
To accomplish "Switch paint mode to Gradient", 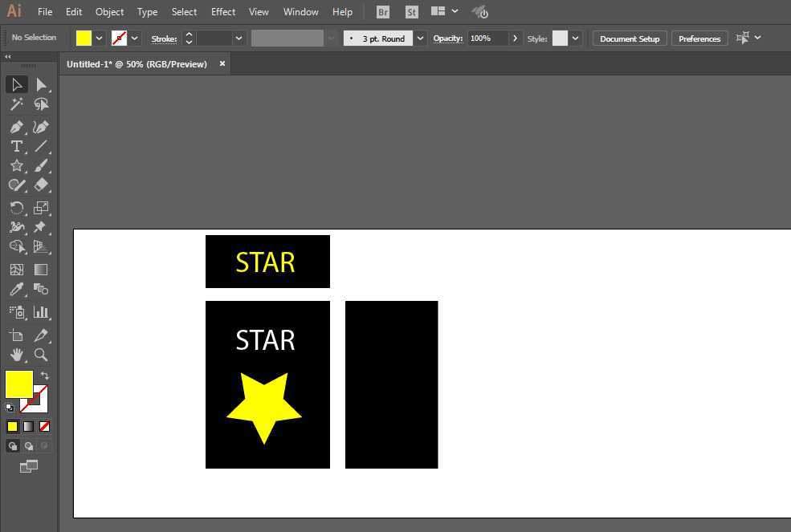I will coord(28,427).
